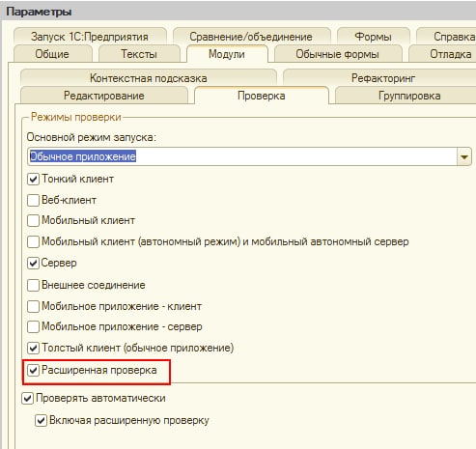
Task: Uncheck Тонкий клиент checkbox
Action: [x=33, y=179]
